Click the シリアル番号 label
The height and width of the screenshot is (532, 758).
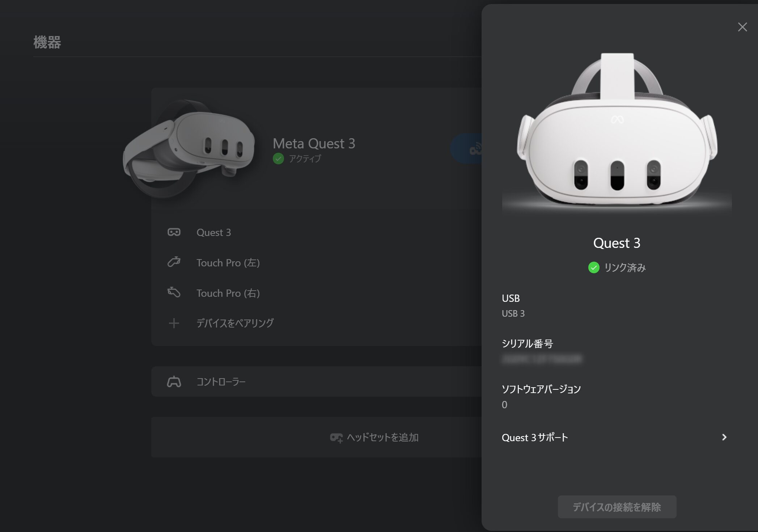coord(527,343)
